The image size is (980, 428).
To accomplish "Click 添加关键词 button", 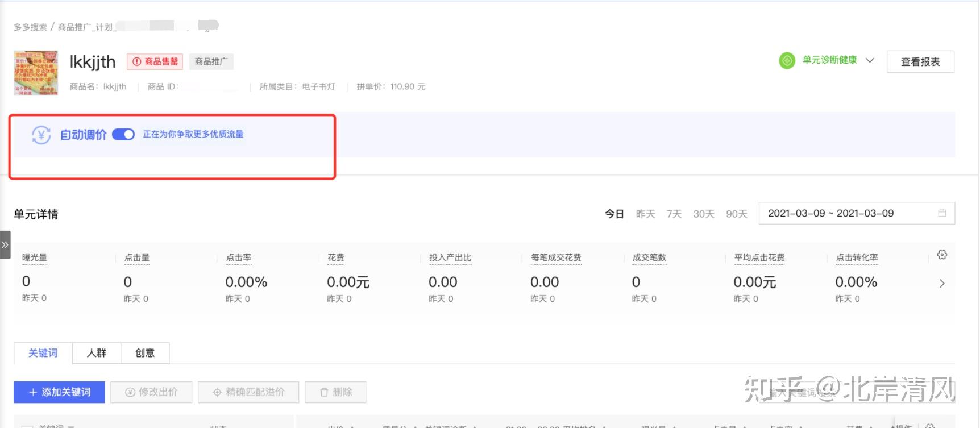I will pyautogui.click(x=59, y=392).
